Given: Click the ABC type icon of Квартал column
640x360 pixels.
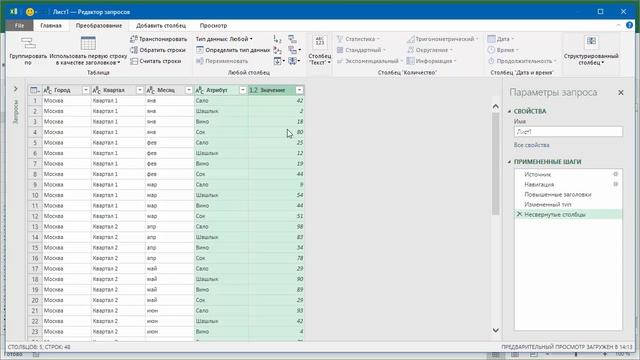Looking at the screenshot, I should [x=97, y=90].
